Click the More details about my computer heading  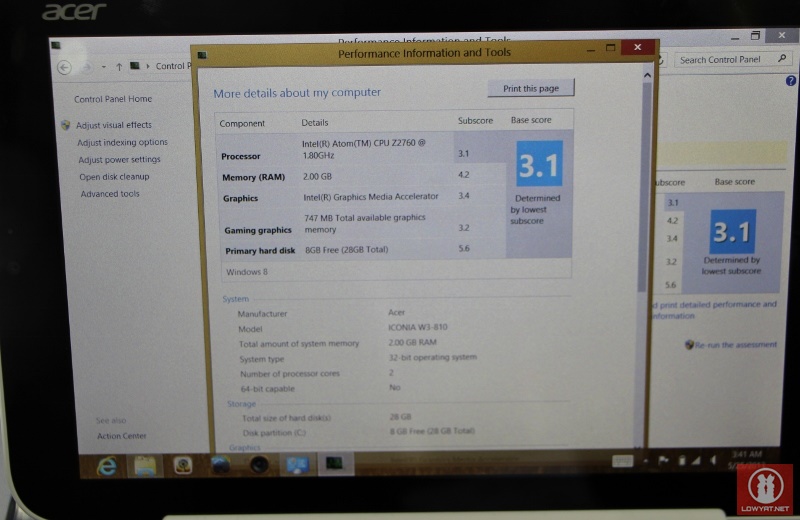click(x=297, y=93)
